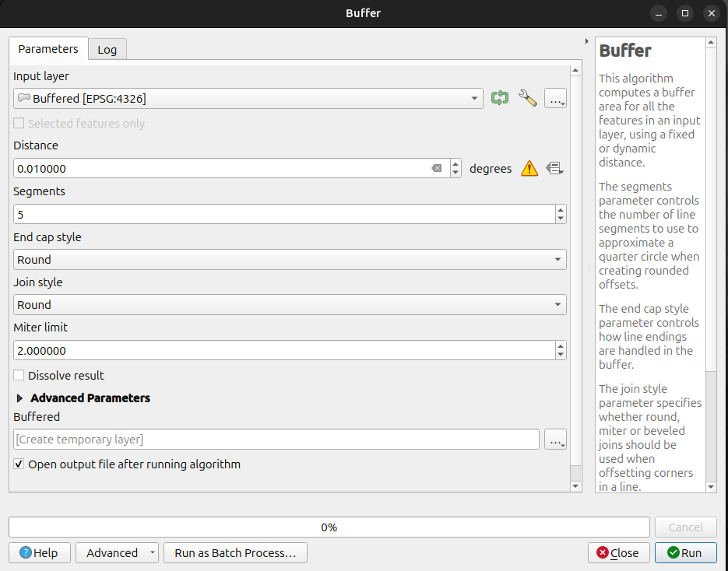The width and height of the screenshot is (728, 571).
Task: Click the warning triangle next to degrees
Action: click(x=529, y=168)
